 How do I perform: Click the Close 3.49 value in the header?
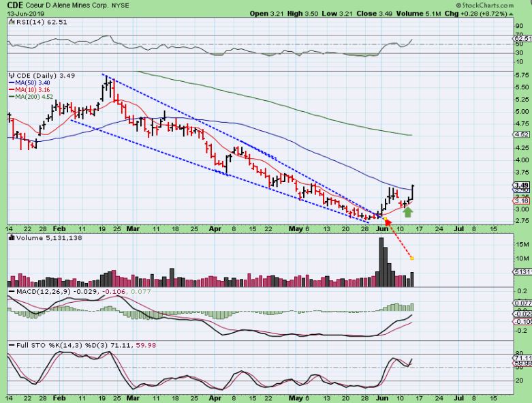click(375, 14)
